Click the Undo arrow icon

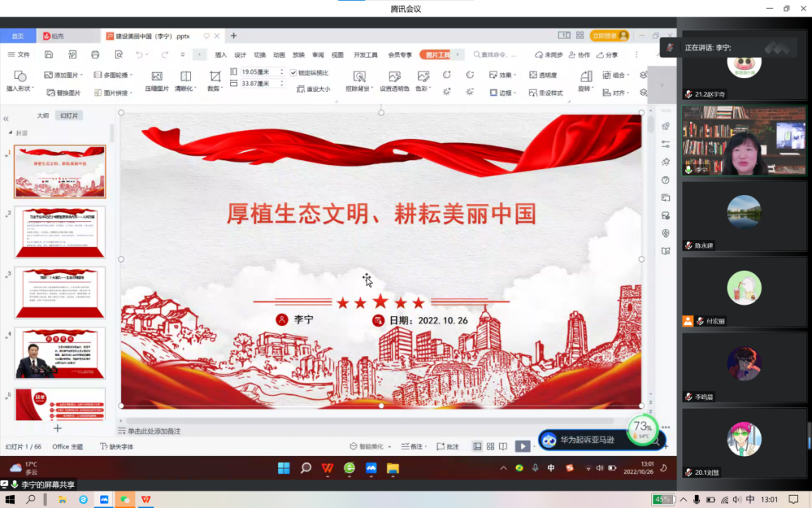point(139,54)
